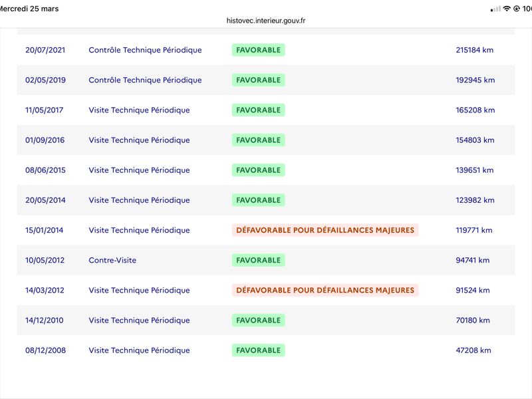The height and width of the screenshot is (399, 532).
Task: Click the 08/06/2015 Visite Technique Périodique label
Action: pyautogui.click(x=139, y=170)
